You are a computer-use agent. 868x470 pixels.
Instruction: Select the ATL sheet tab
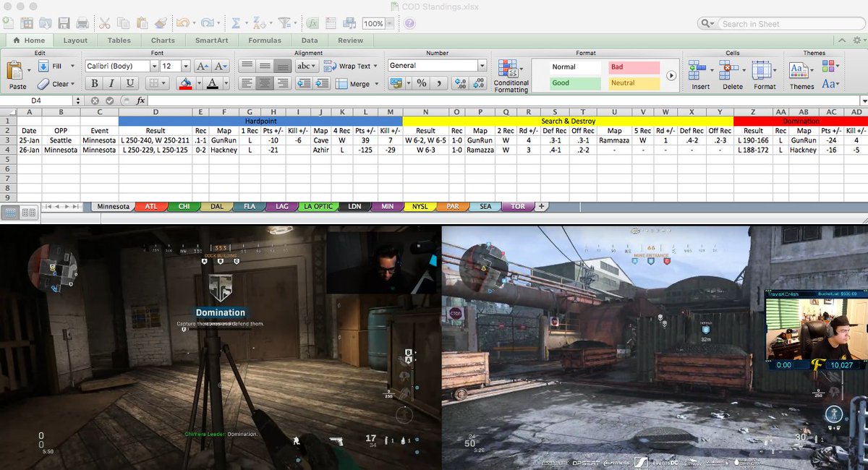[150, 207]
